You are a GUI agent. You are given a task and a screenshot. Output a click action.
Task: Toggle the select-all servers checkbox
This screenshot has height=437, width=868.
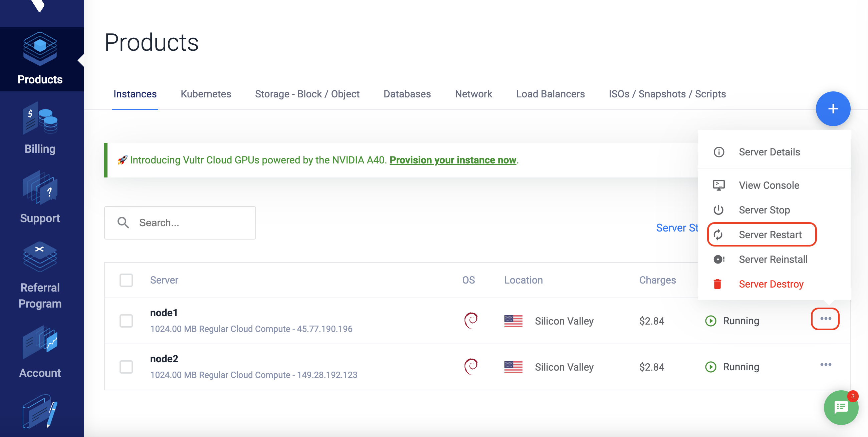(x=126, y=280)
